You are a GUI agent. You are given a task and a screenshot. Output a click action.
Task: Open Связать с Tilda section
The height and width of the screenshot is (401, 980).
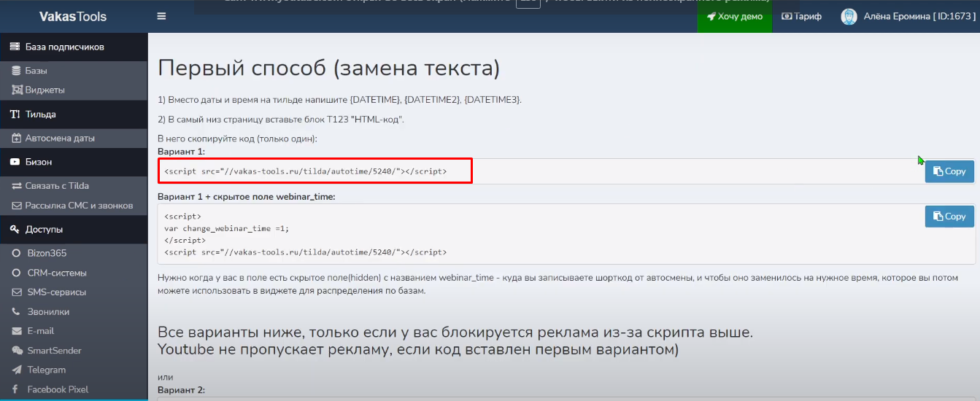click(x=57, y=185)
